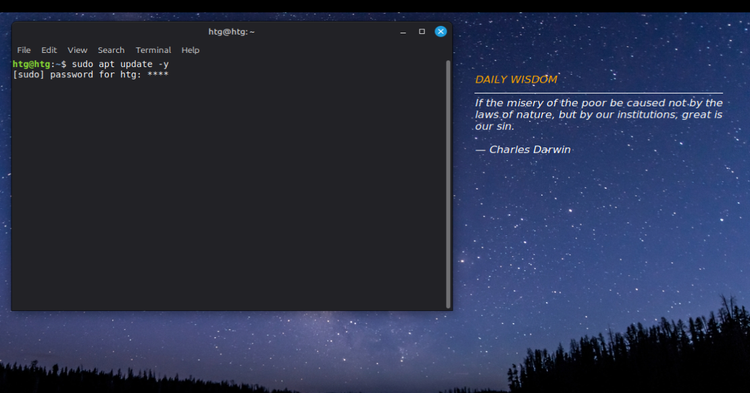Click the 'DAILY WISDOM' desktop widget heading
The height and width of the screenshot is (393, 750).
[x=516, y=79]
